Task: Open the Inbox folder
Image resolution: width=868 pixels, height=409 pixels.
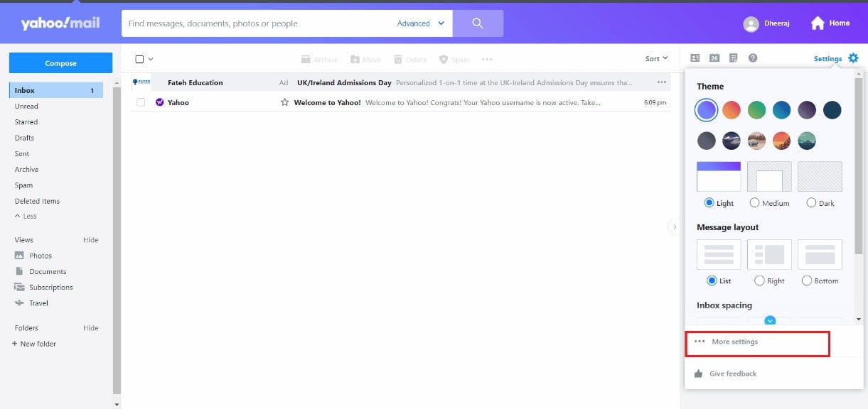Action: click(x=56, y=90)
